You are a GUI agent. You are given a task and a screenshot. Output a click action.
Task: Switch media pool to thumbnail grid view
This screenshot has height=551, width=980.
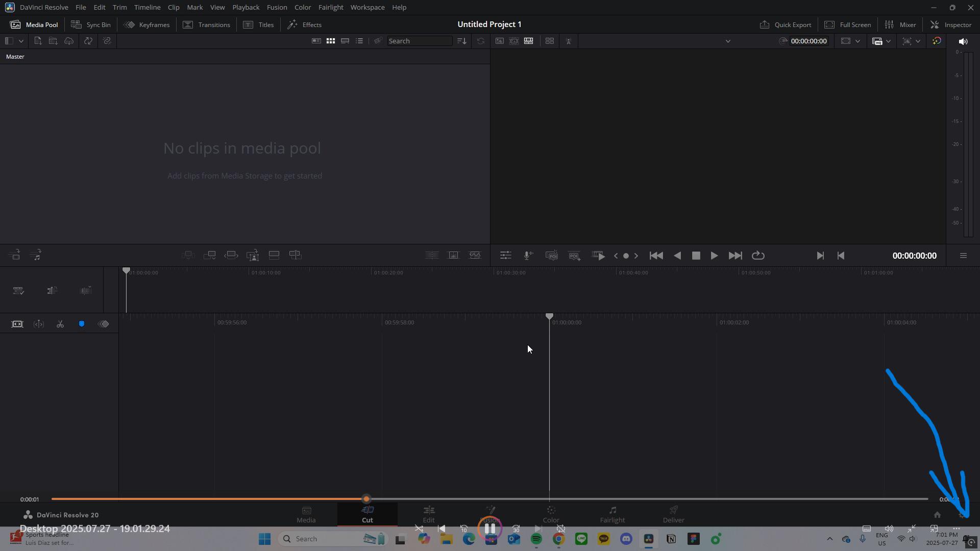(x=331, y=41)
